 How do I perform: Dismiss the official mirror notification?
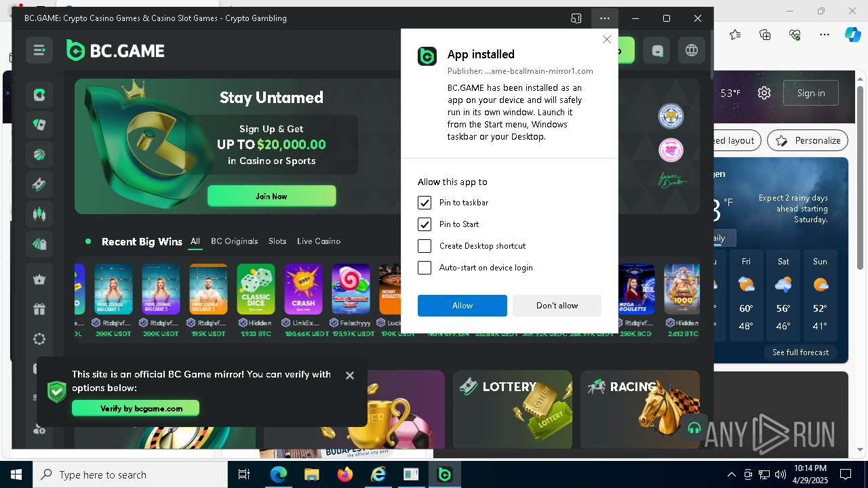tap(350, 375)
